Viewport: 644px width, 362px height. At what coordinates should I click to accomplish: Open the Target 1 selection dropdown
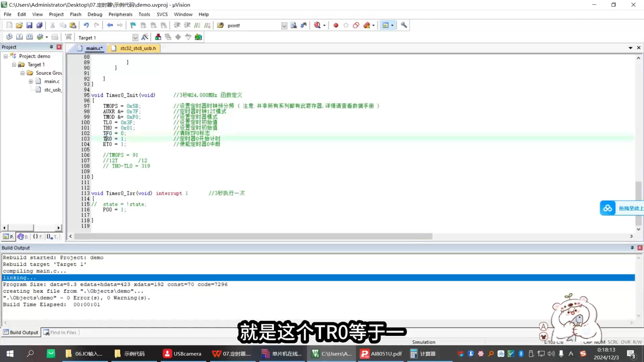click(x=135, y=37)
